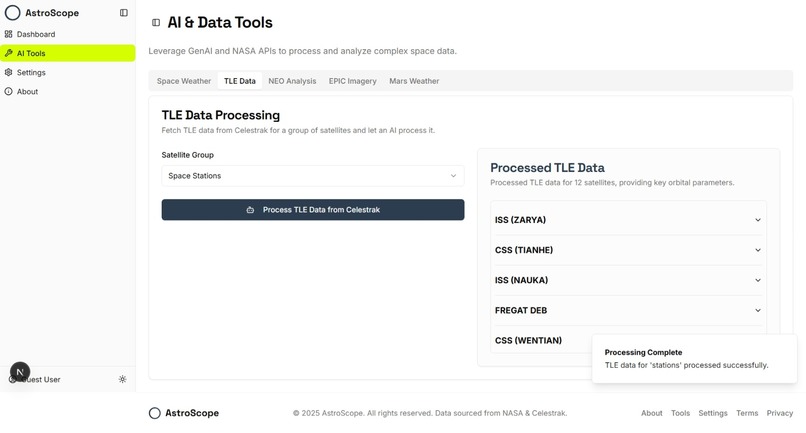Click the AstroScope name in sidebar header
This screenshot has height=433, width=806.
tap(52, 13)
